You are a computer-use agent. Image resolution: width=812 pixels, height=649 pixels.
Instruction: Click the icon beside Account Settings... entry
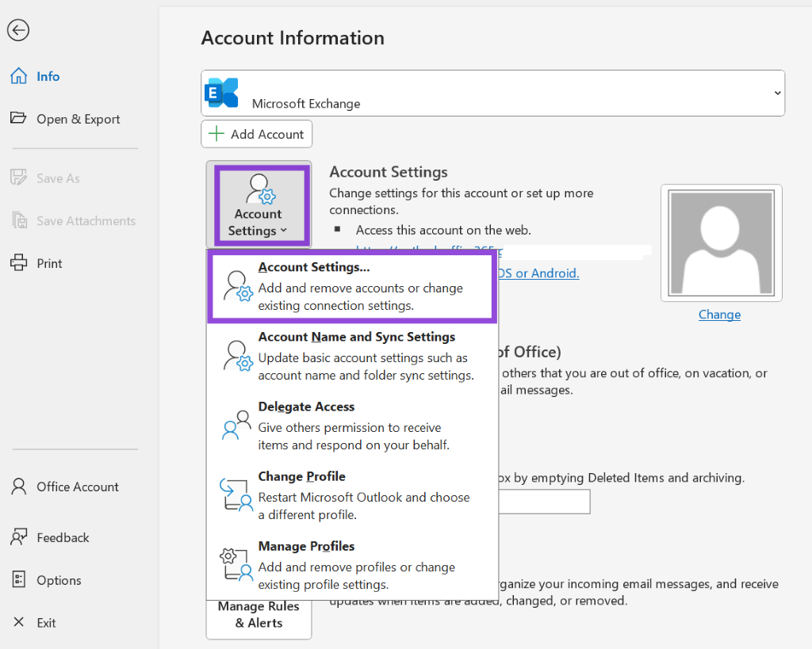(x=238, y=286)
